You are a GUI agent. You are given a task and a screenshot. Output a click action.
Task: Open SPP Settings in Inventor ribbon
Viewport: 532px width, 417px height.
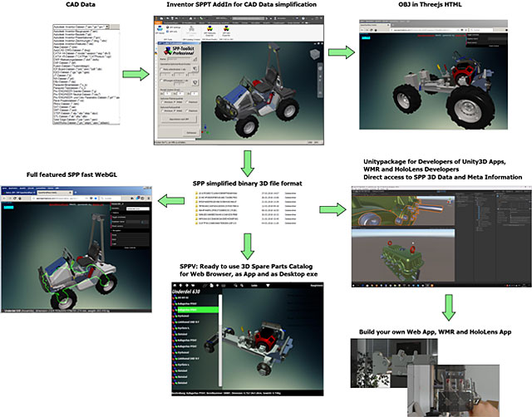click(173, 27)
